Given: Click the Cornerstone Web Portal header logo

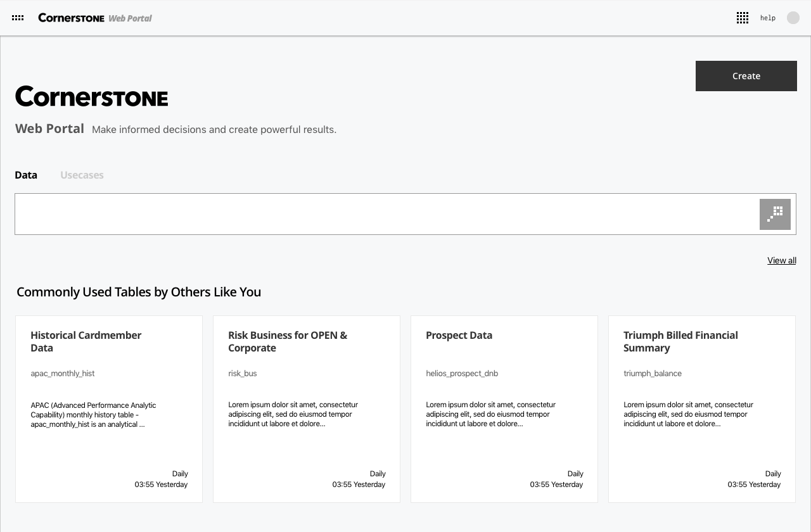Looking at the screenshot, I should [95, 18].
